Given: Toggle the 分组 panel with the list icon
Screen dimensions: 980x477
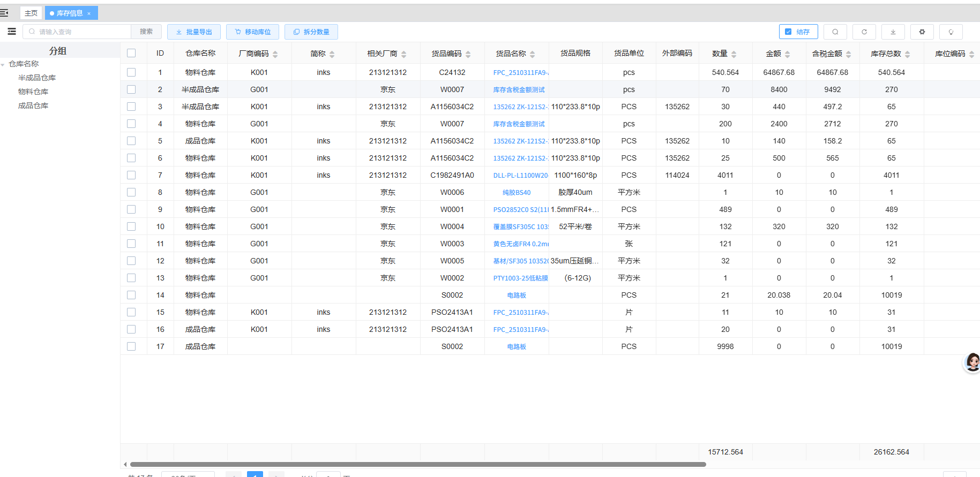Looking at the screenshot, I should (x=12, y=32).
